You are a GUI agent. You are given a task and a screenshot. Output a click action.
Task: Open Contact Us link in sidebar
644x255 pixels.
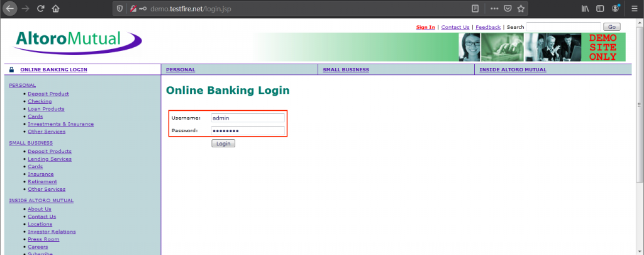(x=42, y=217)
